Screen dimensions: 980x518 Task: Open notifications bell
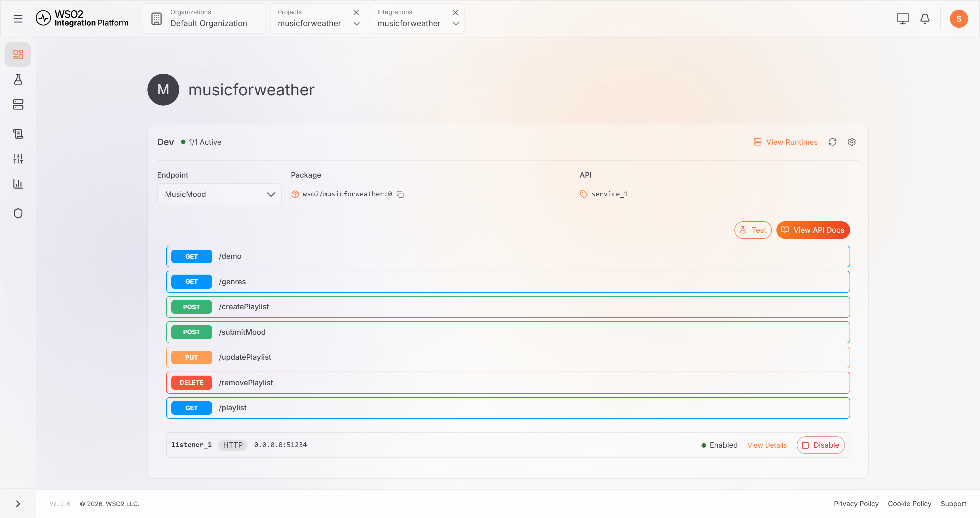click(925, 19)
